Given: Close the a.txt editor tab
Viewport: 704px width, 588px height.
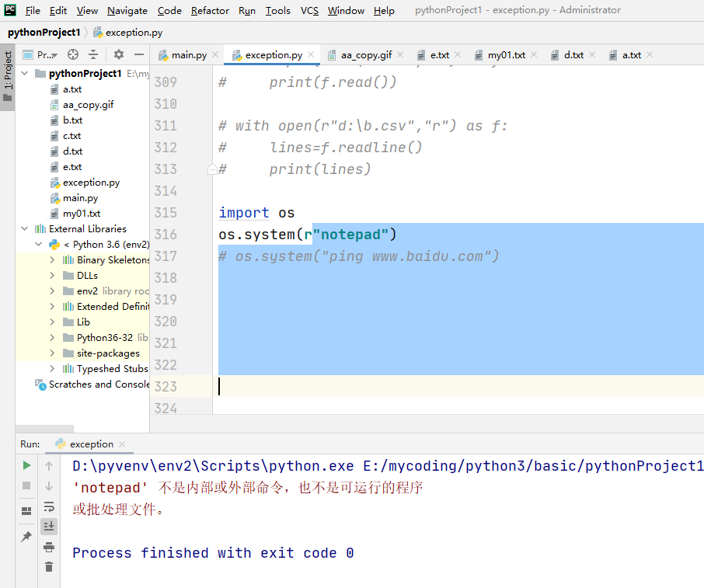Looking at the screenshot, I should point(650,54).
